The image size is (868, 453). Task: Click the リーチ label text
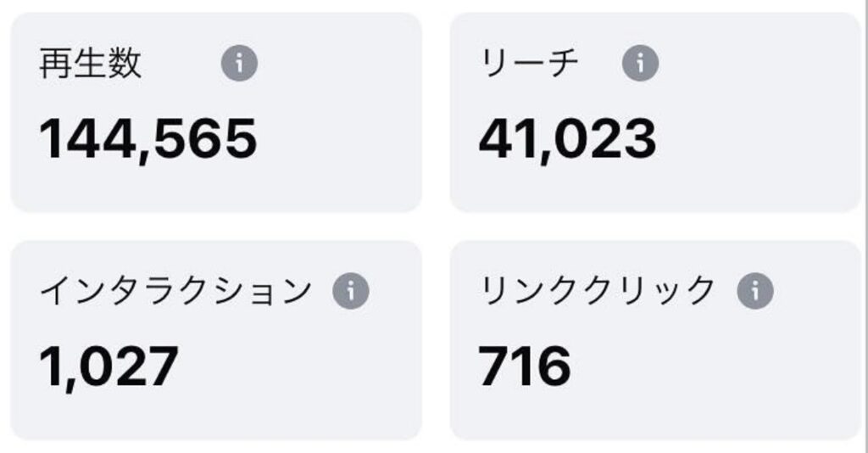coord(530,64)
